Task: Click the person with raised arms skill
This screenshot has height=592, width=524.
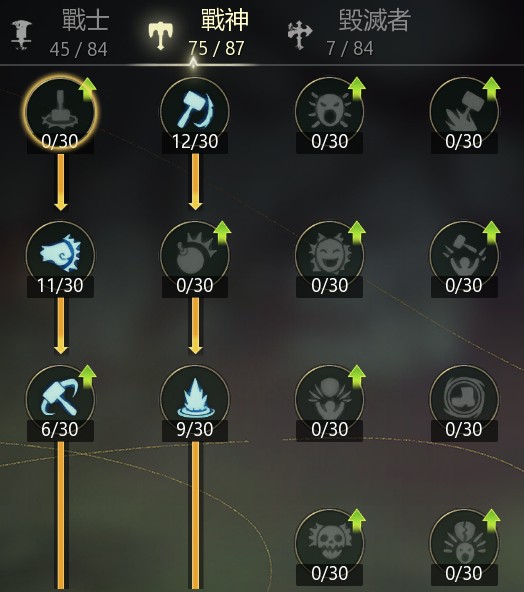Action: point(329,400)
